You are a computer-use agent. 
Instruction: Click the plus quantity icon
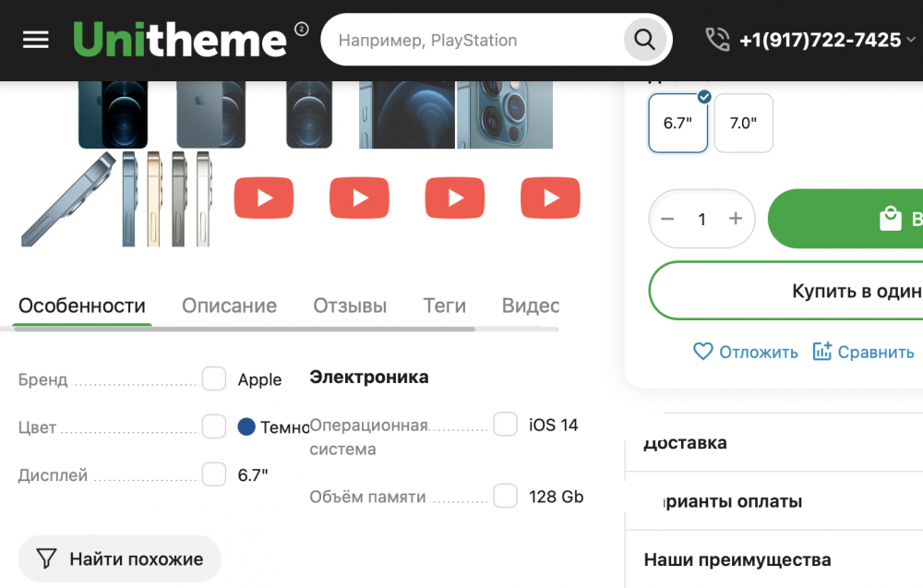(x=736, y=219)
